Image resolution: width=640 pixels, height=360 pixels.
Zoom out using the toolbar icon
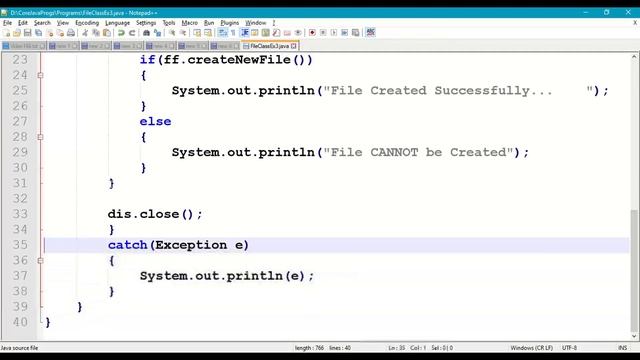point(183,33)
